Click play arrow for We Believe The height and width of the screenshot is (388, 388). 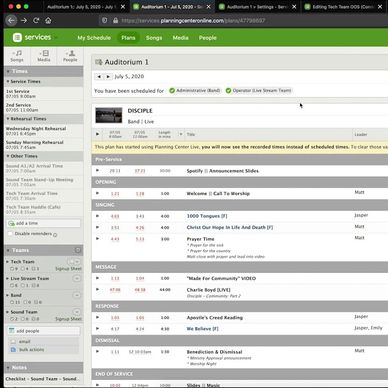point(97,328)
